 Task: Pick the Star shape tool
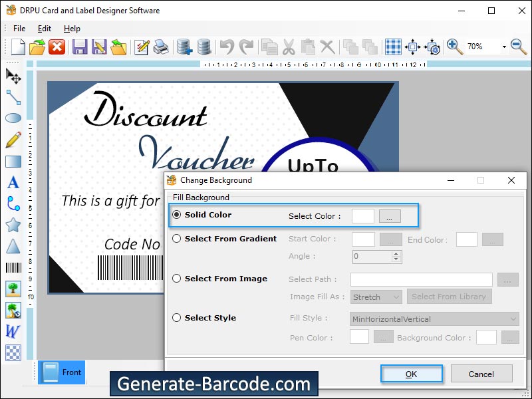pyautogui.click(x=14, y=225)
